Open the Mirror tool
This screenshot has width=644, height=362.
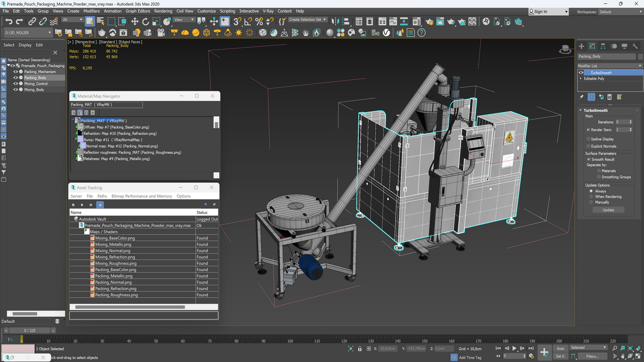point(335,22)
